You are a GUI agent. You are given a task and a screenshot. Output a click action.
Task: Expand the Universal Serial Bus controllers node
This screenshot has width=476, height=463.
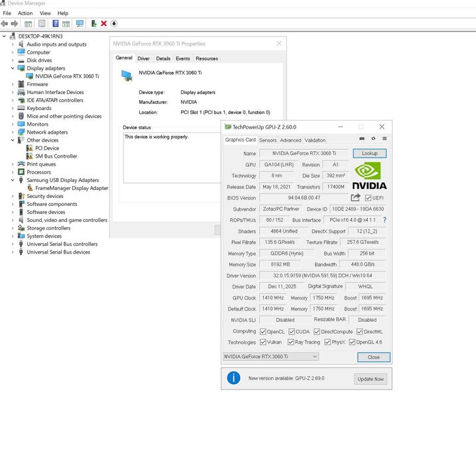tap(13, 244)
